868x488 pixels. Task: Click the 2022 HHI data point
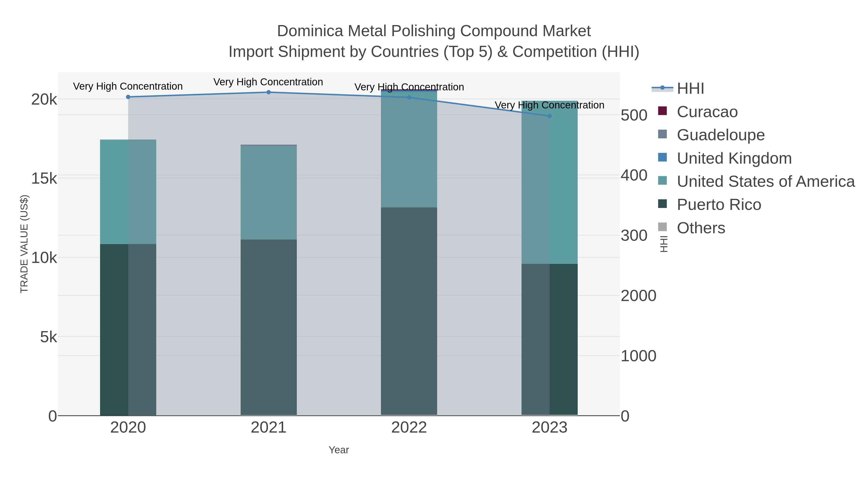point(409,97)
